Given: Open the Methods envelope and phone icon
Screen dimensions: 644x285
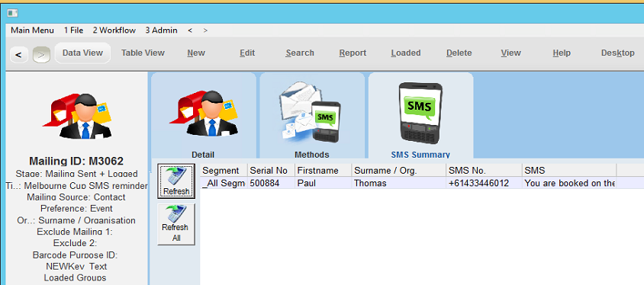Looking at the screenshot, I should coord(312,117).
